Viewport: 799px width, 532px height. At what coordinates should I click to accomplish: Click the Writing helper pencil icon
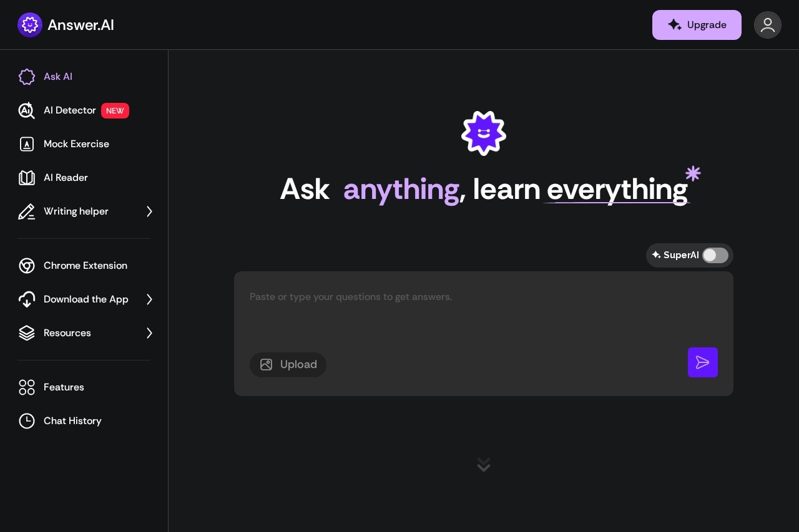[x=27, y=211]
